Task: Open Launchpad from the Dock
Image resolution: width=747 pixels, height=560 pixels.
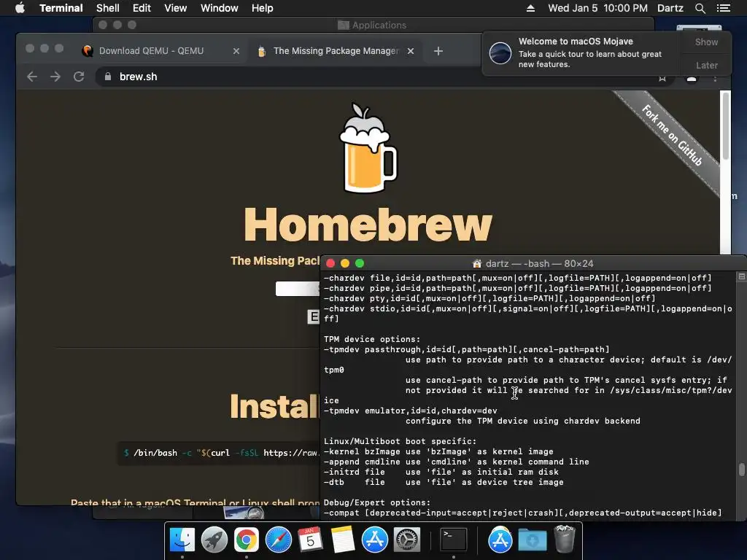Action: coord(214,540)
